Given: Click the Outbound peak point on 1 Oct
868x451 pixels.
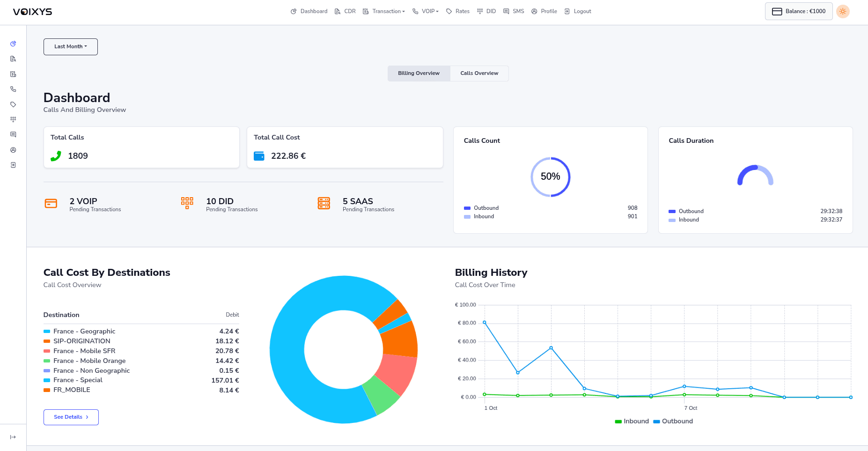Looking at the screenshot, I should (485, 323).
